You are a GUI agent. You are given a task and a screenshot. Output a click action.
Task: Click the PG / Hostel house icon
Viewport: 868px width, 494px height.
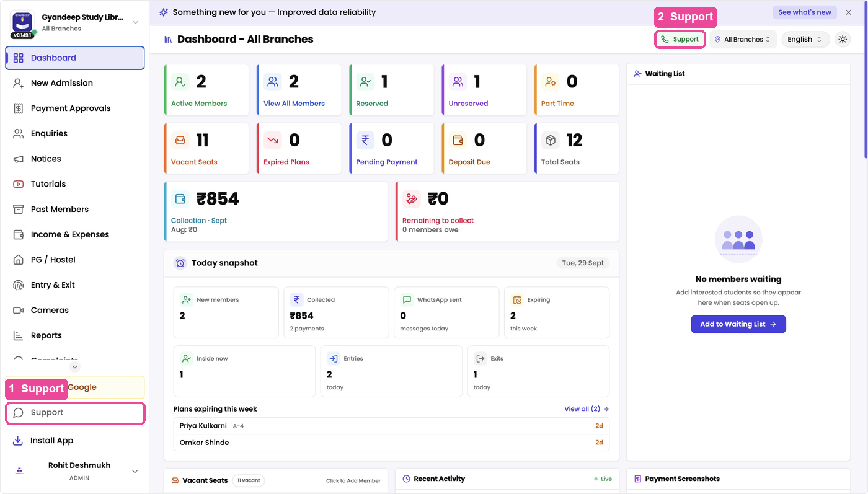(19, 260)
